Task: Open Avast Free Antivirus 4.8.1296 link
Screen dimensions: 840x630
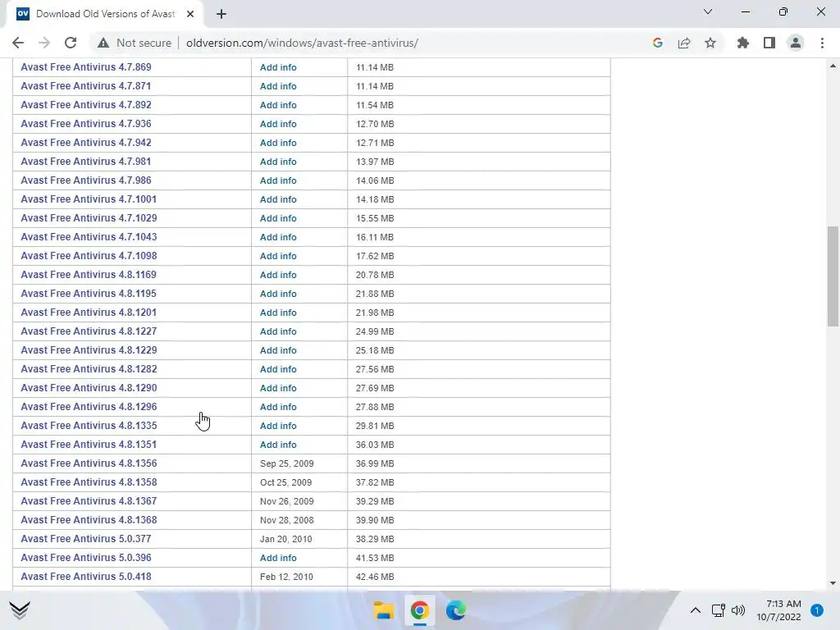Action: 89,407
